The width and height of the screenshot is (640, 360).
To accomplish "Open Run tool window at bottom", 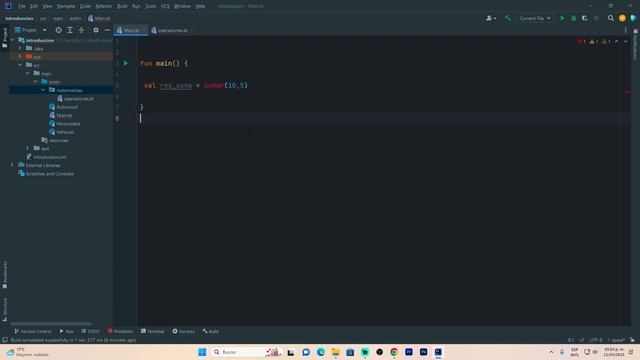I will click(67, 331).
